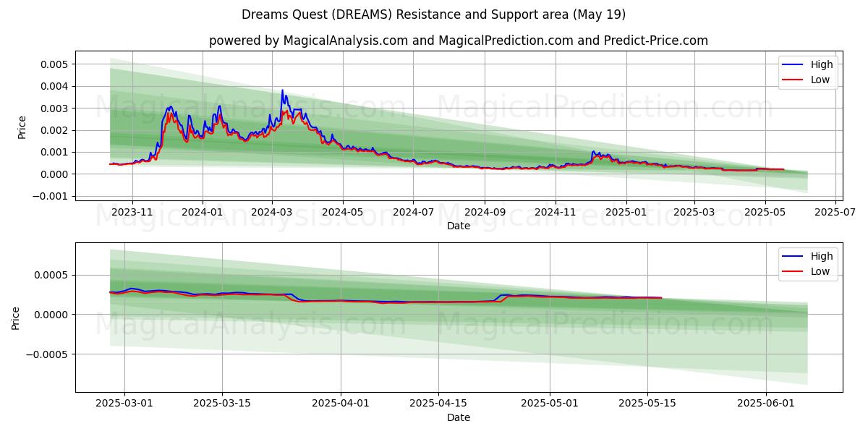Click the '0.001' y-axis label in the top chart
The image size is (868, 434).
54,152
